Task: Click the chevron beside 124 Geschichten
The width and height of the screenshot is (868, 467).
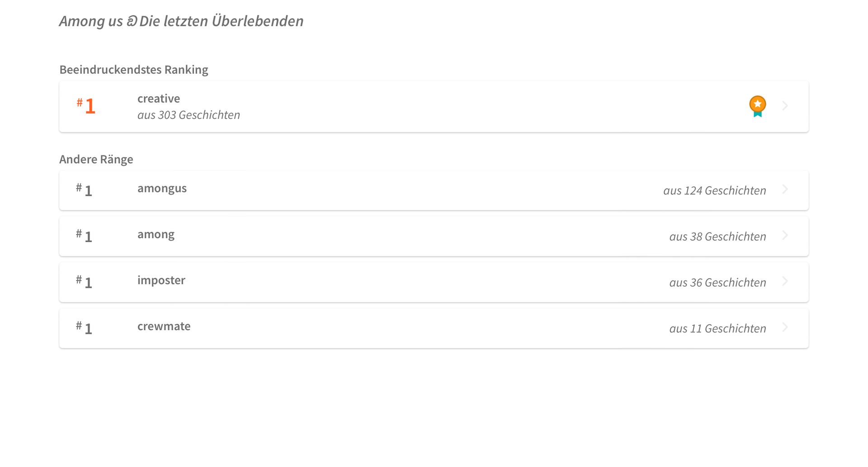Action: tap(785, 189)
